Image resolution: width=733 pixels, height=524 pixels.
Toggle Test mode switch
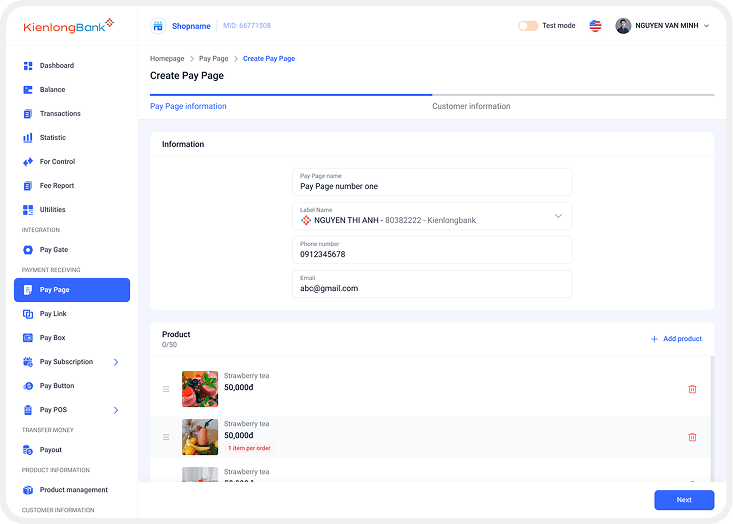click(x=528, y=26)
